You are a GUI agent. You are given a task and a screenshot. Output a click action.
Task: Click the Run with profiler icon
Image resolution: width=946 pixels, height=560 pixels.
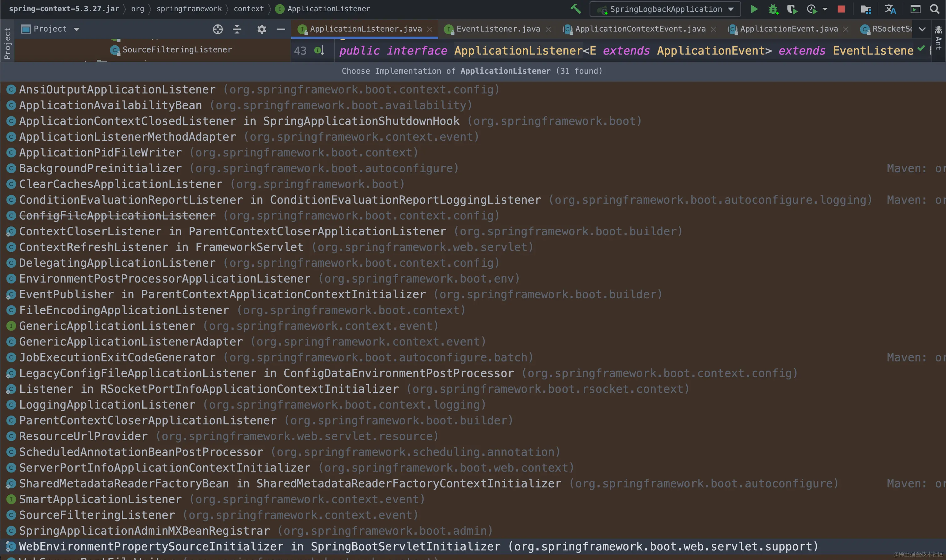pyautogui.click(x=811, y=9)
